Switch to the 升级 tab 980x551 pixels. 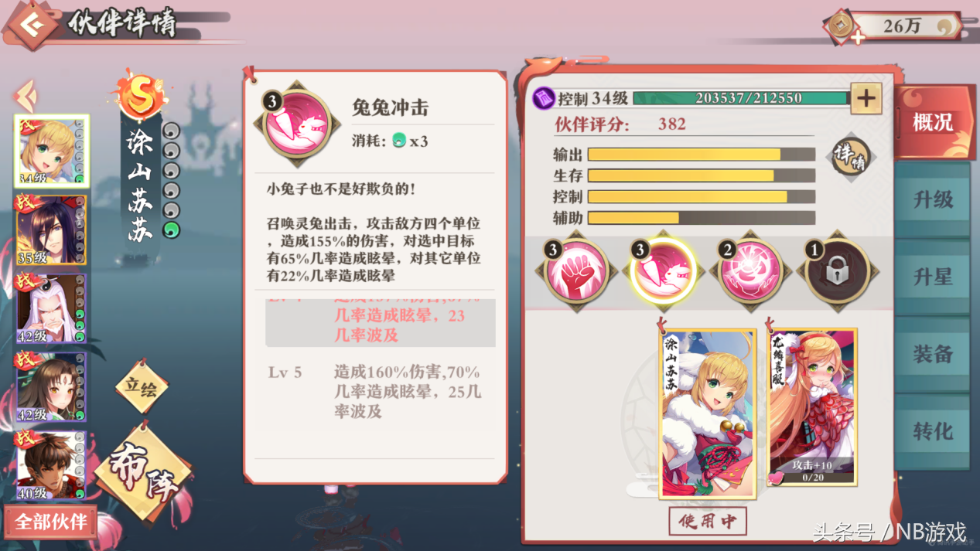933,199
